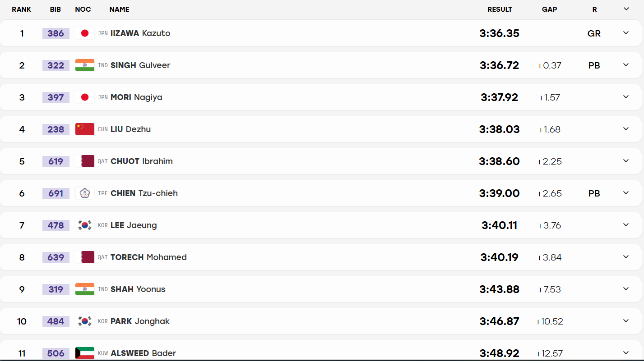Image resolution: width=644 pixels, height=361 pixels.
Task: Click Kuwait flag beside ALSWEED Bader
Action: 84,353
